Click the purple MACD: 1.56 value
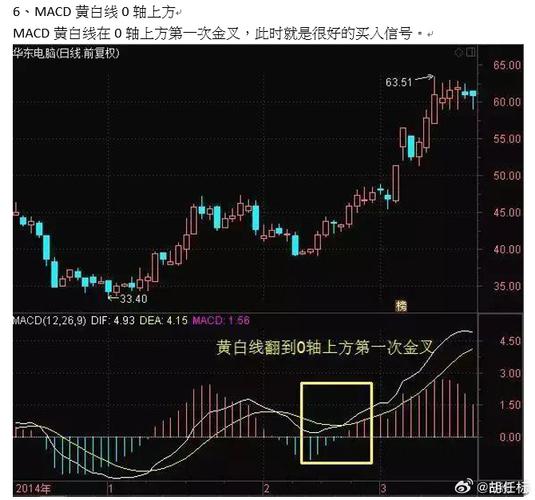The height and width of the screenshot is (500, 535). point(221,320)
